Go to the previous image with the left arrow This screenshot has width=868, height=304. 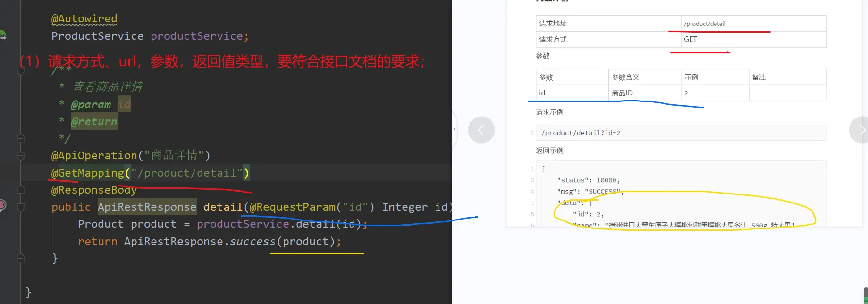[x=481, y=130]
